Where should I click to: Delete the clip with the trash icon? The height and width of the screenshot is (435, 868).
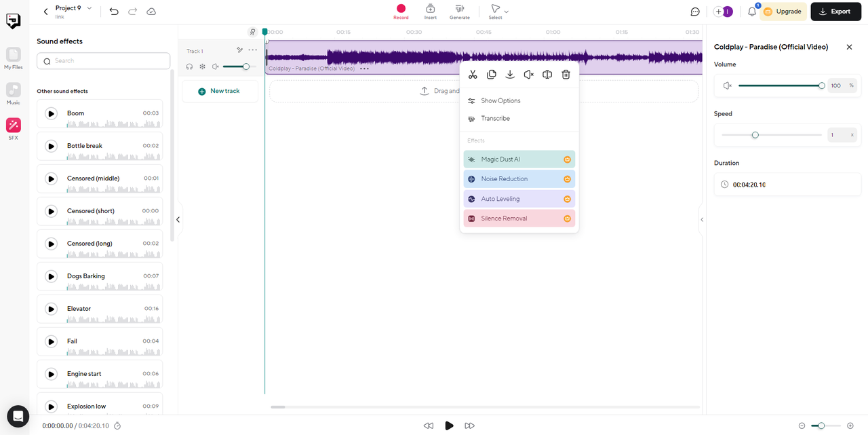point(566,75)
